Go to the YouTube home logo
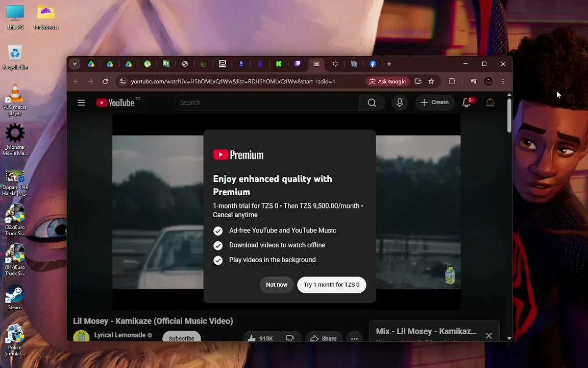This screenshot has width=588, height=368. coord(115,103)
